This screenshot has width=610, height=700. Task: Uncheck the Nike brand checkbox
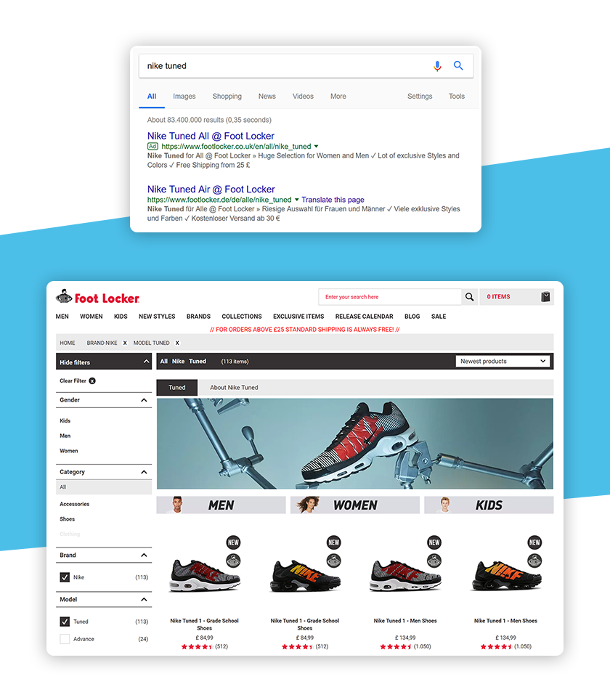click(x=65, y=577)
